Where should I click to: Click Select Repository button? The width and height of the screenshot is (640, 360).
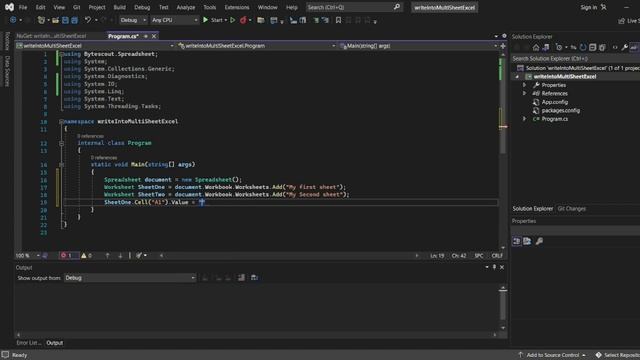click(x=617, y=355)
